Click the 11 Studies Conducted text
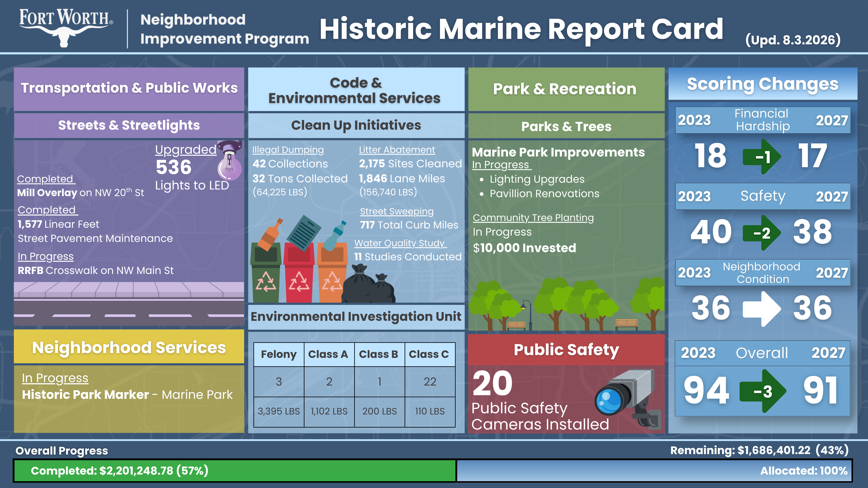 pos(408,257)
